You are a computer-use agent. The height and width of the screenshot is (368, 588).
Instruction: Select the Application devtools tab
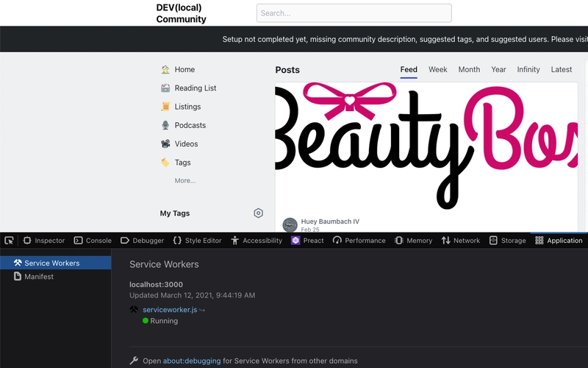[559, 241]
